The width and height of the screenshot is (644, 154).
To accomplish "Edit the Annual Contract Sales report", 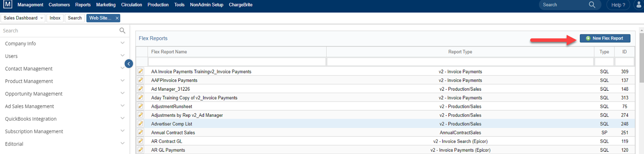I will (140, 132).
